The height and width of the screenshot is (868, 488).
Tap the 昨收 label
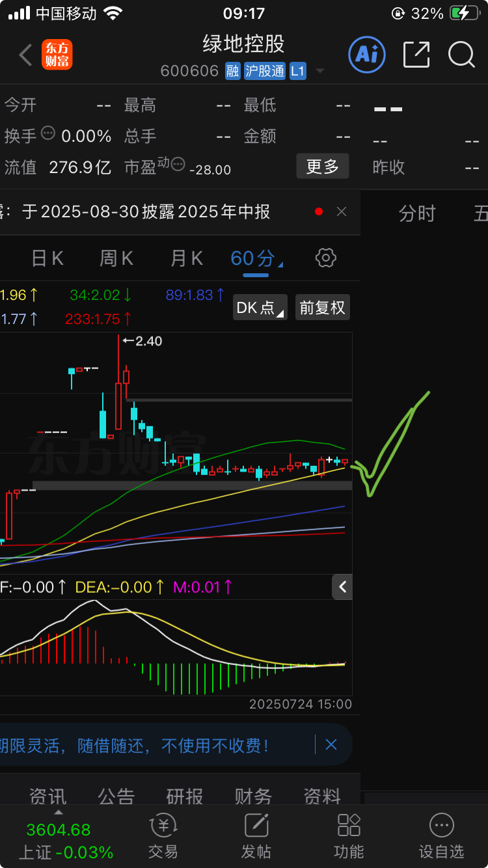tap(388, 167)
